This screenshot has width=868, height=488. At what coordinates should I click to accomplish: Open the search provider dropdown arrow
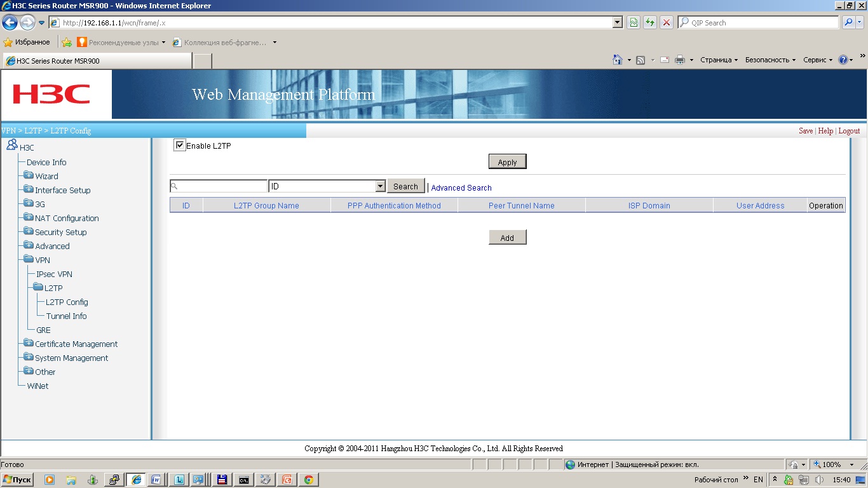[860, 23]
